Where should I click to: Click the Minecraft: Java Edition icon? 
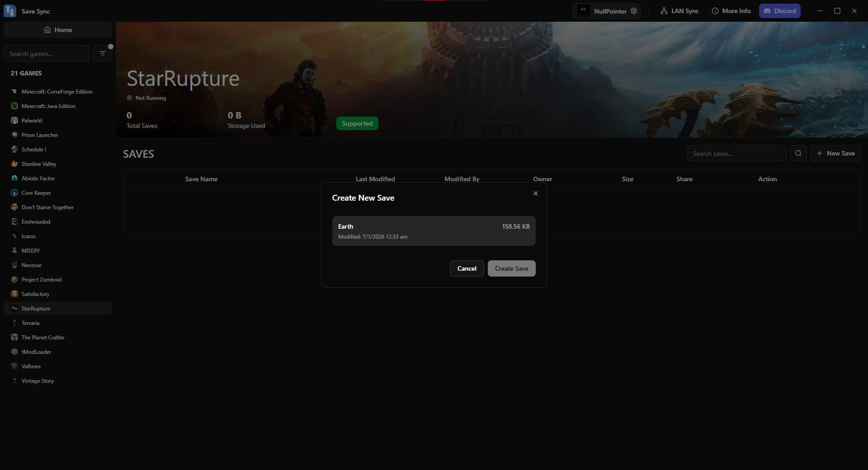tap(14, 106)
